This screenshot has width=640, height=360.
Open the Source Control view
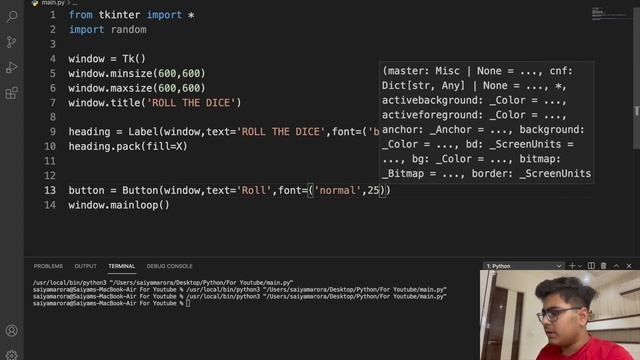click(x=12, y=42)
